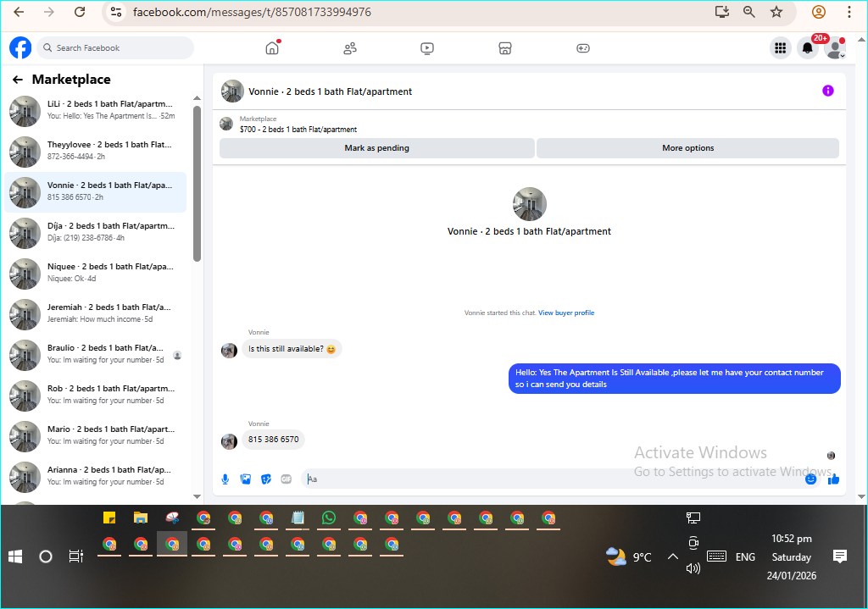Open the Arianna conversation
The image size is (868, 609).
pos(96,477)
